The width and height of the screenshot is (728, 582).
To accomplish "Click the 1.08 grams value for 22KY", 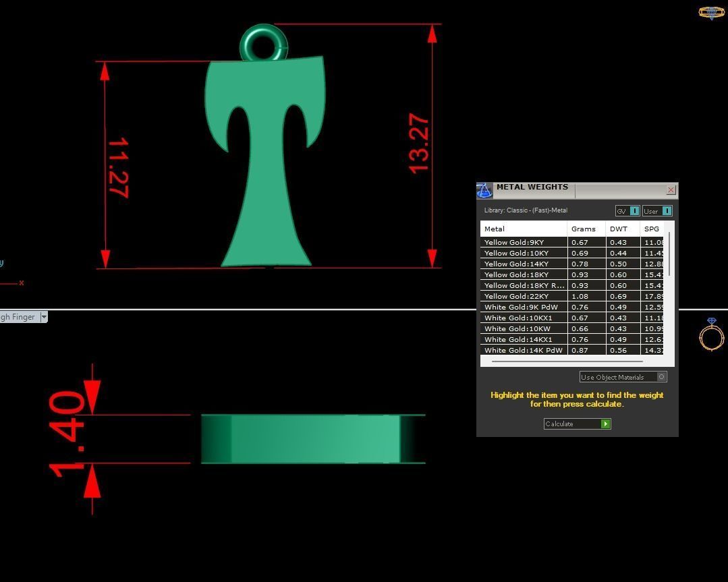I will point(580,296).
